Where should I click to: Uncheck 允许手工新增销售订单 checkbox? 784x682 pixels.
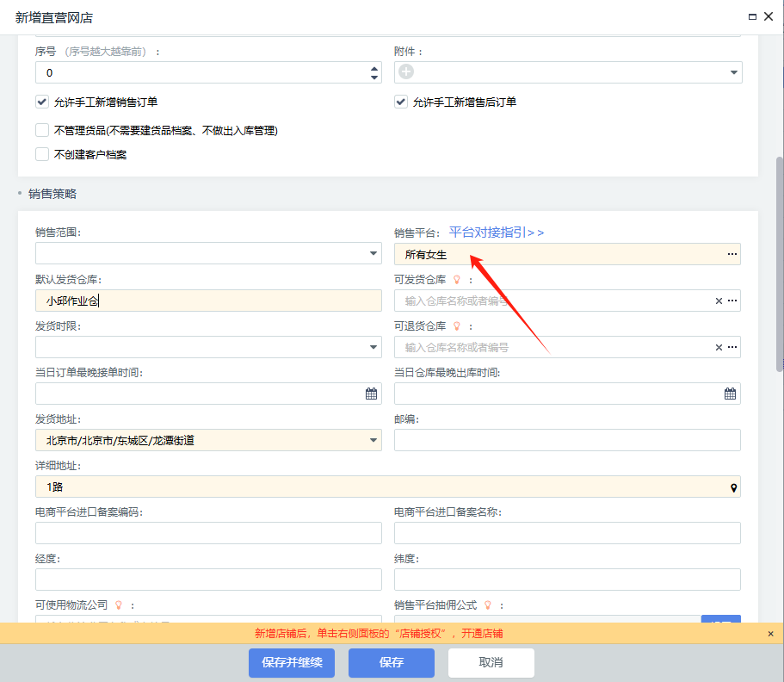(x=42, y=102)
